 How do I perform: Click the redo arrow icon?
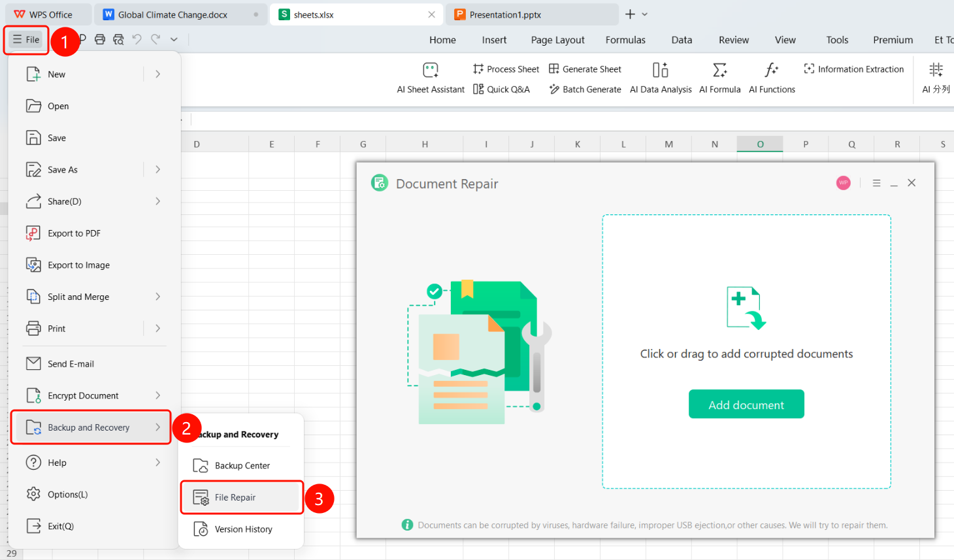(x=156, y=39)
